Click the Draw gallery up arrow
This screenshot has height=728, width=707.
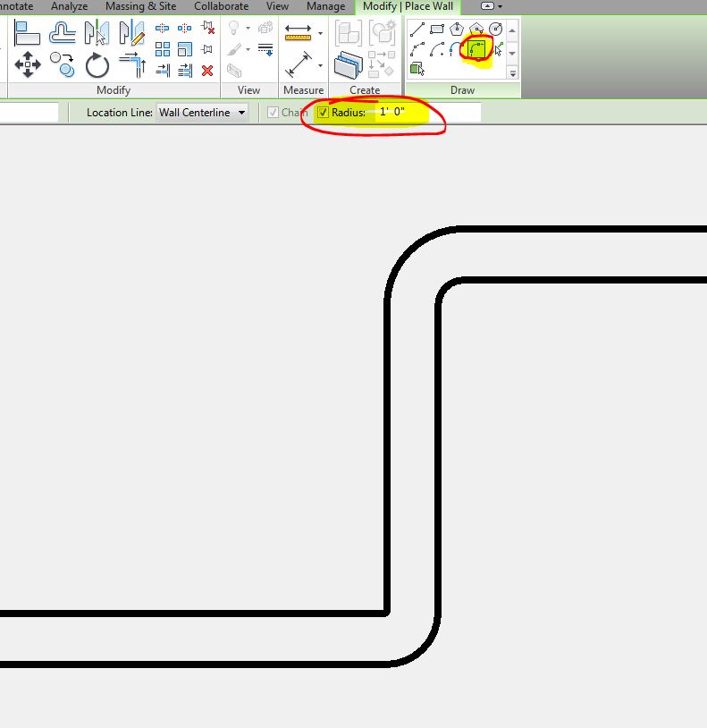click(x=512, y=31)
